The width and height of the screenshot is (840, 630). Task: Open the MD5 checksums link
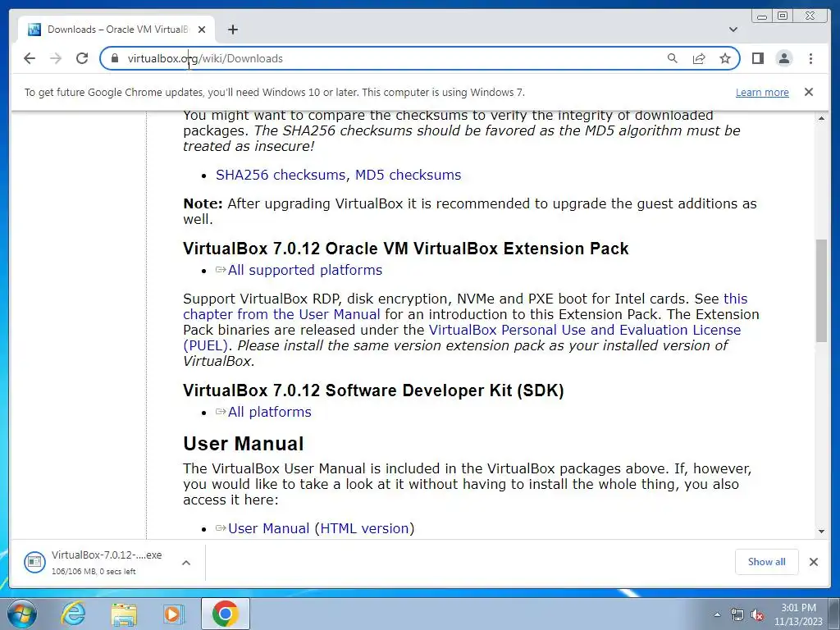pyautogui.click(x=408, y=176)
